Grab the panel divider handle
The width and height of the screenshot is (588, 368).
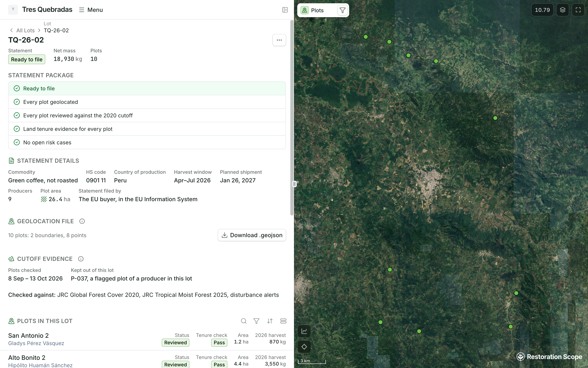294,184
